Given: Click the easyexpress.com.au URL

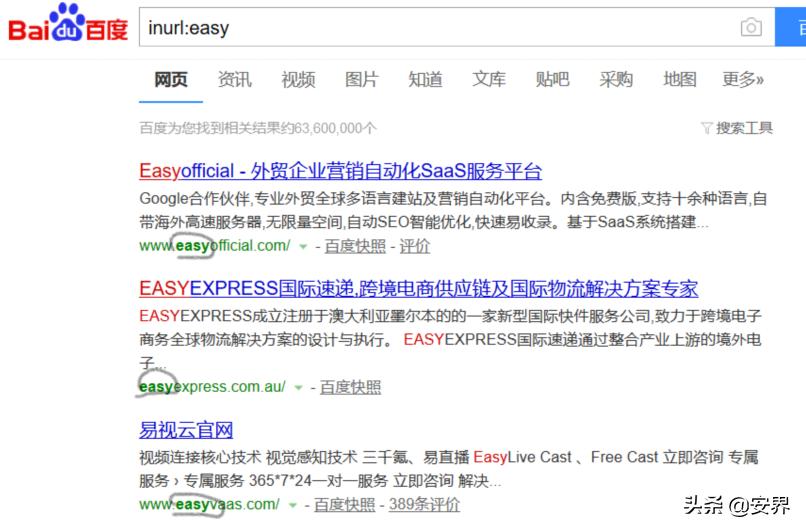Looking at the screenshot, I should 212,387.
